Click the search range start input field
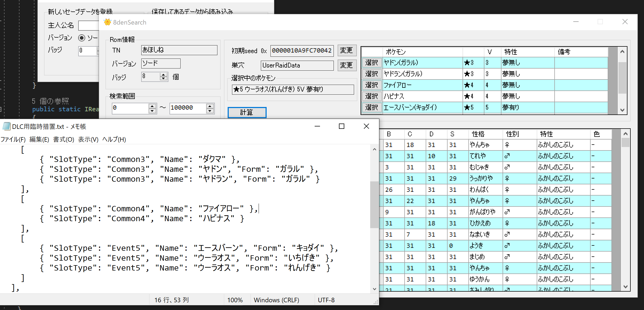Image resolution: width=644 pixels, height=310 pixels. pyautogui.click(x=130, y=108)
